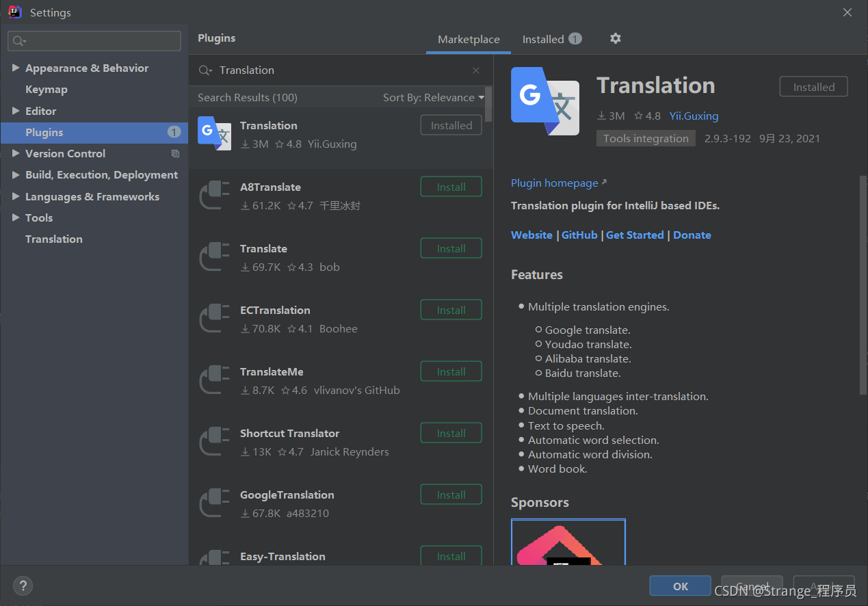Viewport: 868px width, 606px height.
Task: Click the Plugins update count badge
Action: pos(174,133)
